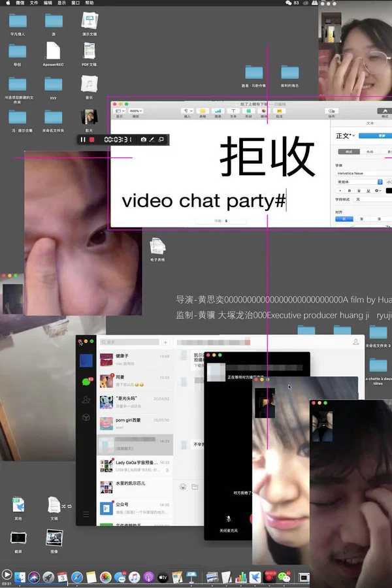Select the ApowerREC file on desktop
The image size is (392, 588).
[53, 54]
